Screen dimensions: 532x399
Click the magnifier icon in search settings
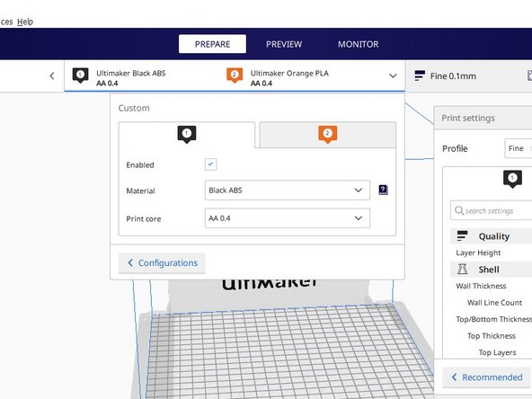coord(458,210)
